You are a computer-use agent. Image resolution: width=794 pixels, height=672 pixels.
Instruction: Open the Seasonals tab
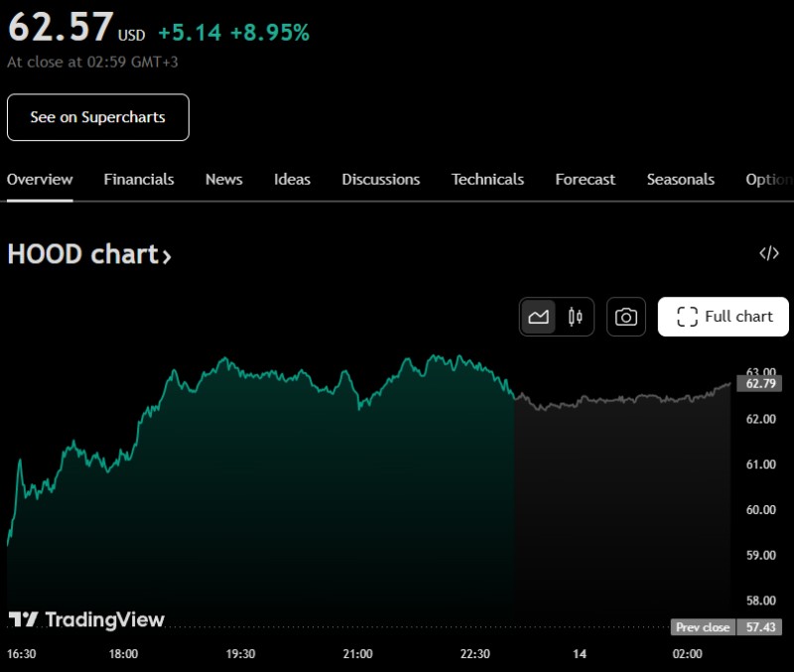coord(680,180)
